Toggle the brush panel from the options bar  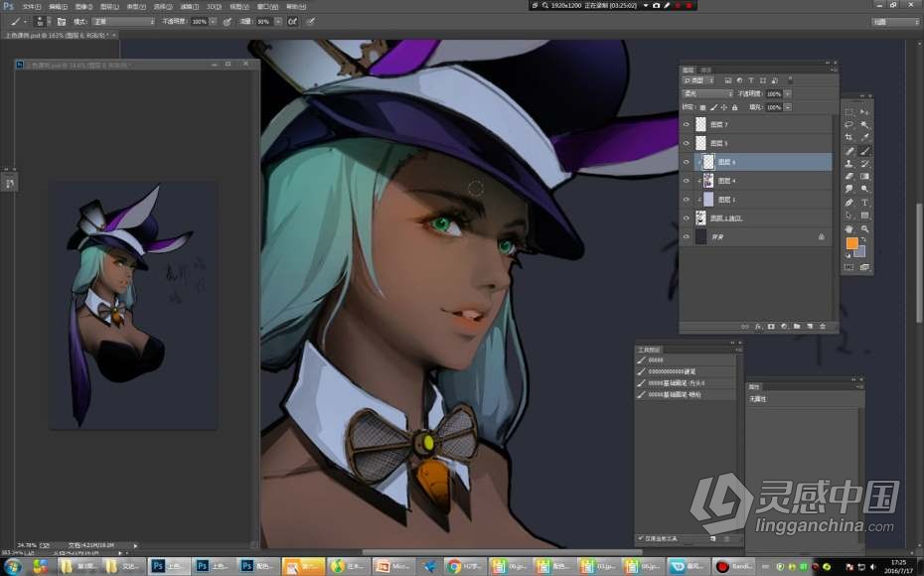point(61,22)
